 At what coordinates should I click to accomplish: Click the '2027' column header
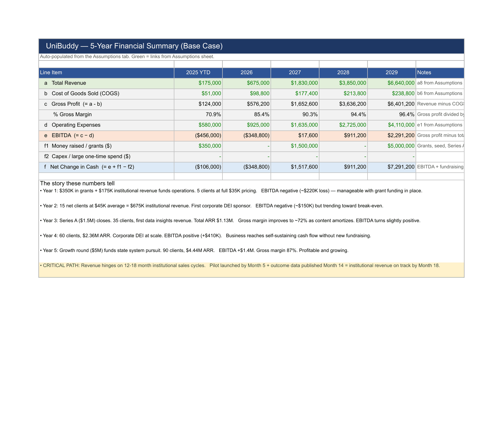pyautogui.click(x=295, y=73)
